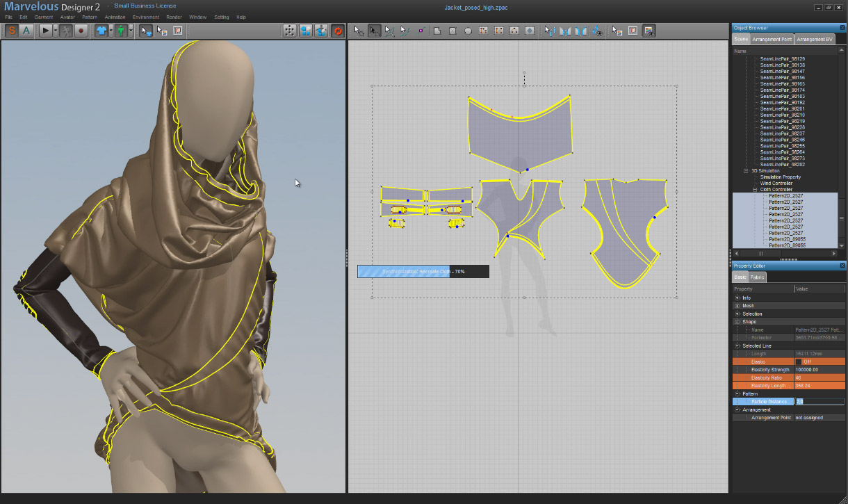The width and height of the screenshot is (848, 504).
Task: Click the Object Browser horizontal scrollbar
Action: point(785,253)
